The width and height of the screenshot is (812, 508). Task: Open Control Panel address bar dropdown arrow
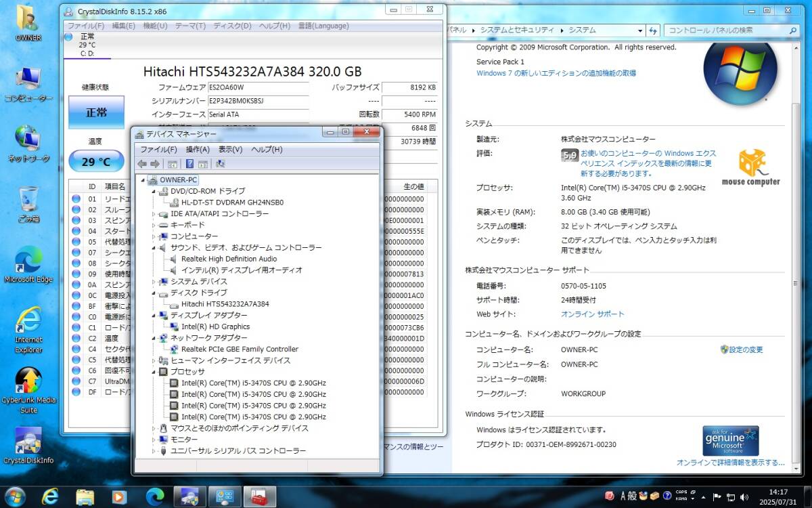pyautogui.click(x=640, y=30)
